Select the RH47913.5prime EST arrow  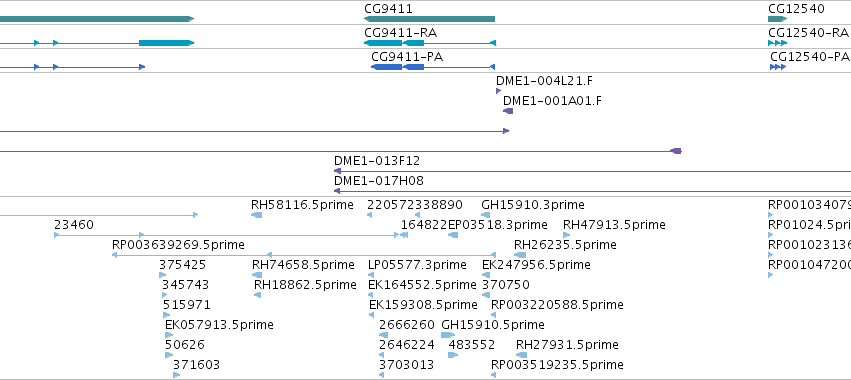(x=567, y=235)
